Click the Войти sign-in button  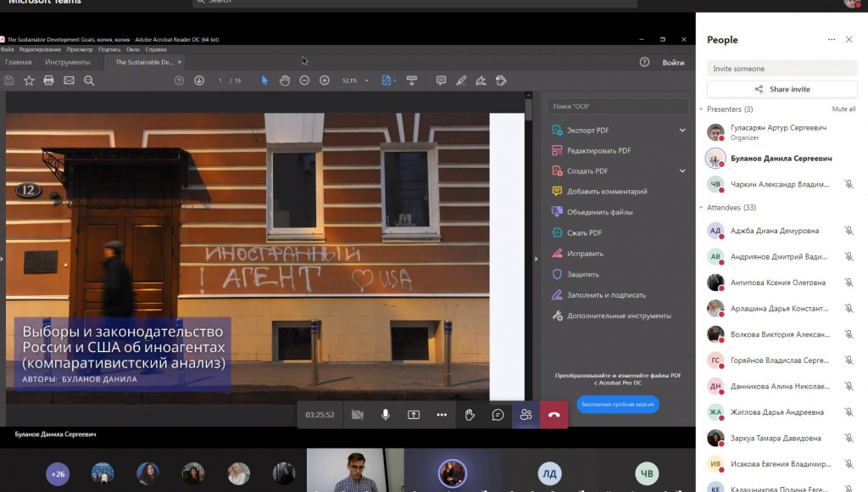coord(673,63)
